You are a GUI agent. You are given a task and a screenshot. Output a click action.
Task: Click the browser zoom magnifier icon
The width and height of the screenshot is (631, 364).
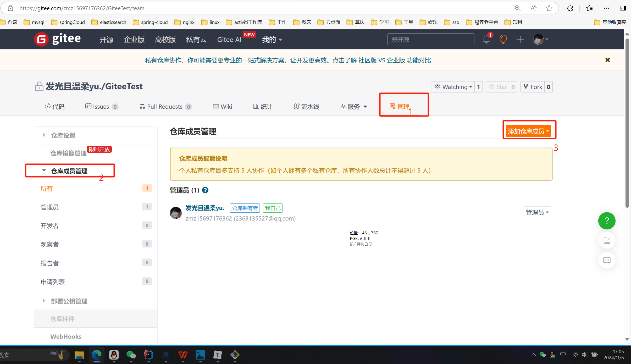[517, 8]
